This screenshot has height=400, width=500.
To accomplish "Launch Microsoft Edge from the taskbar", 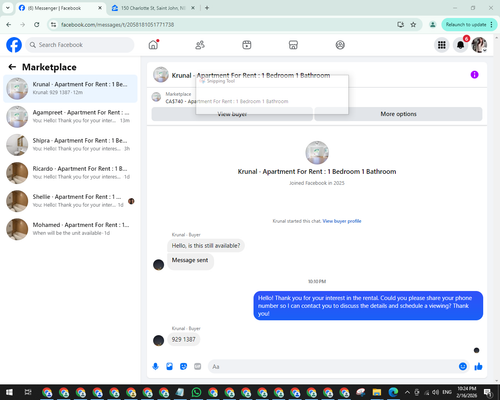I will 393,392.
